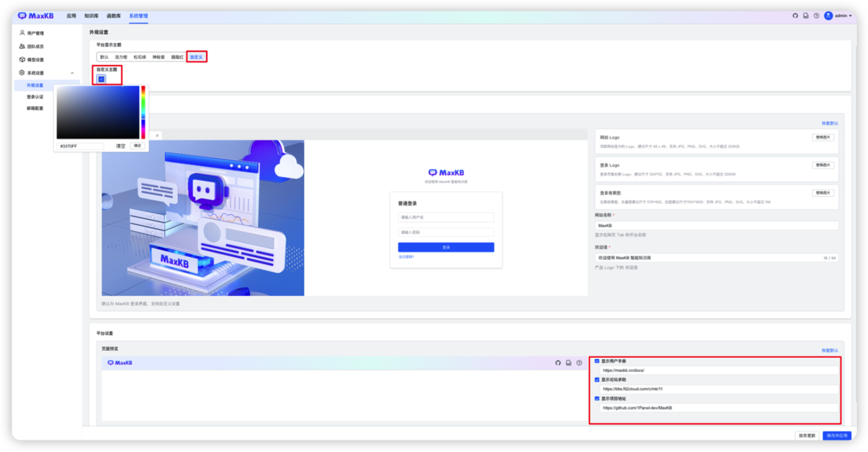This screenshot has height=452, width=868.
Task: Switch to the 应用 top tab
Action: pyautogui.click(x=71, y=16)
